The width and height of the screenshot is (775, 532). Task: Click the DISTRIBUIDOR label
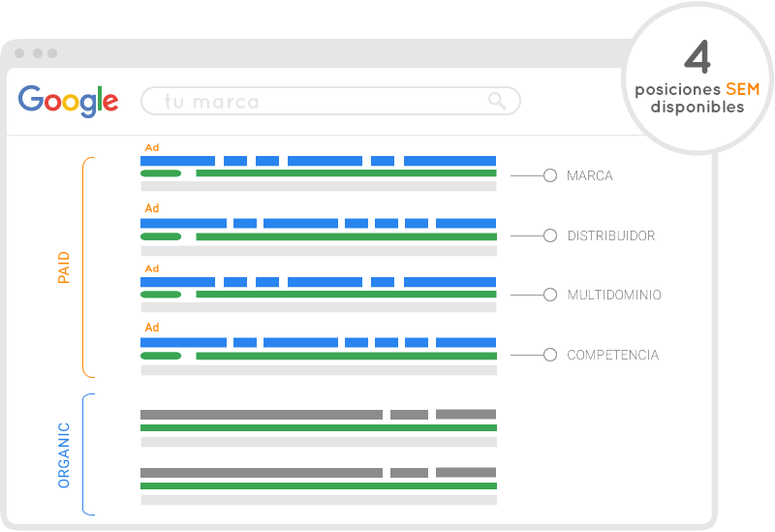611,236
